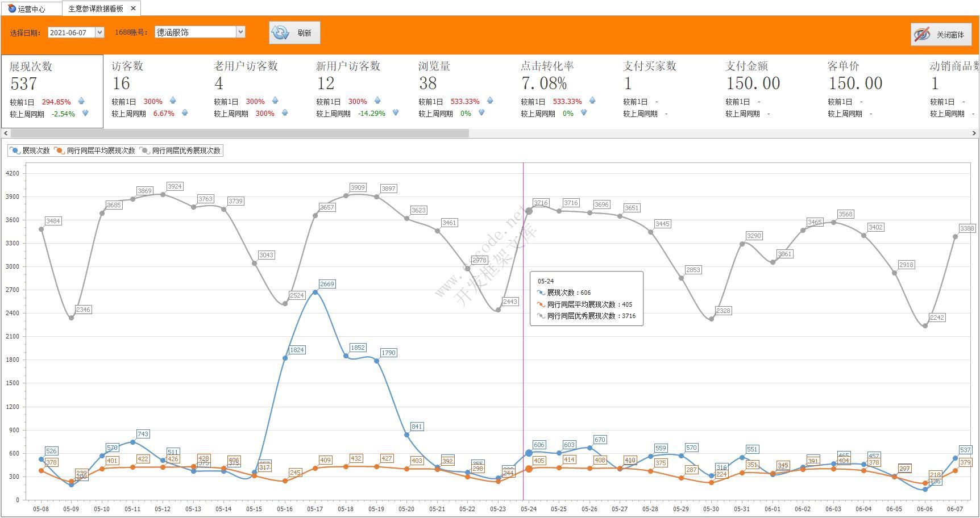Click the 关闭窗体 button
Screen dimensions: 980x518
click(x=941, y=35)
